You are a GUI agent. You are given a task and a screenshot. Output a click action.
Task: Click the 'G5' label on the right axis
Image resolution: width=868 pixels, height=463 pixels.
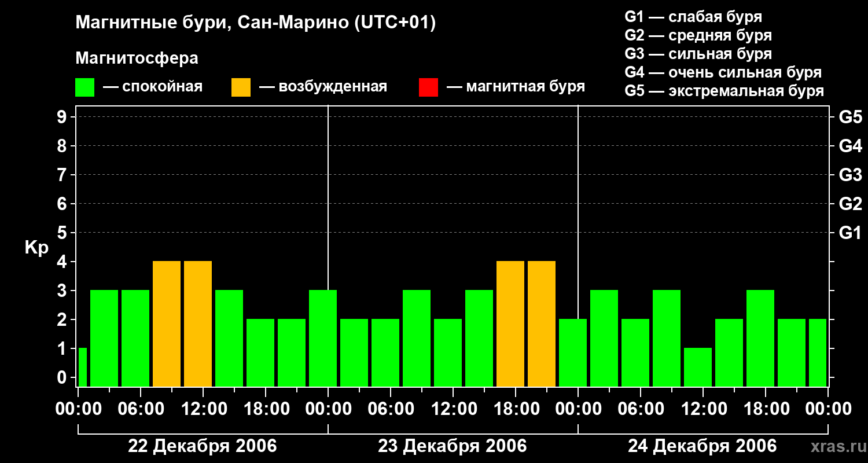click(851, 117)
